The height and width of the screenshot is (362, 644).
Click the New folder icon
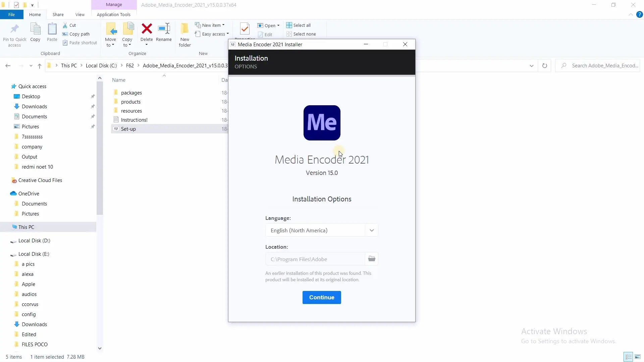pos(184,29)
